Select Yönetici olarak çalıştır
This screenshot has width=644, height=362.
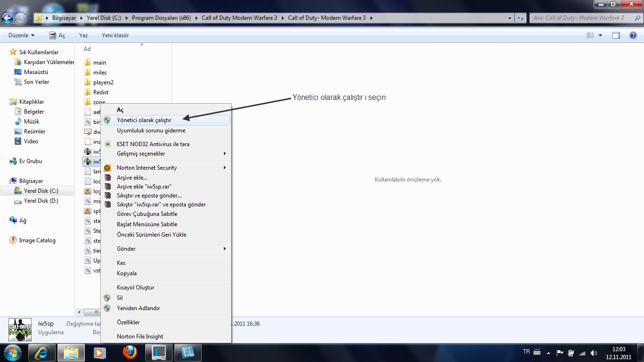[x=166, y=120]
